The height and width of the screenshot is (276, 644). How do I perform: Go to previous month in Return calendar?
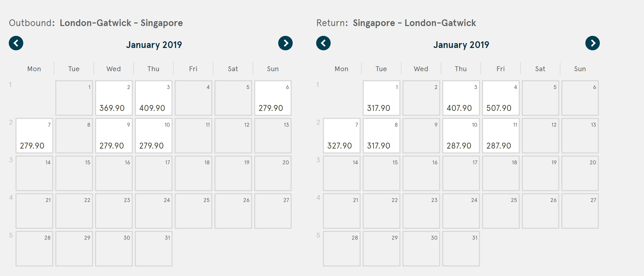point(323,43)
